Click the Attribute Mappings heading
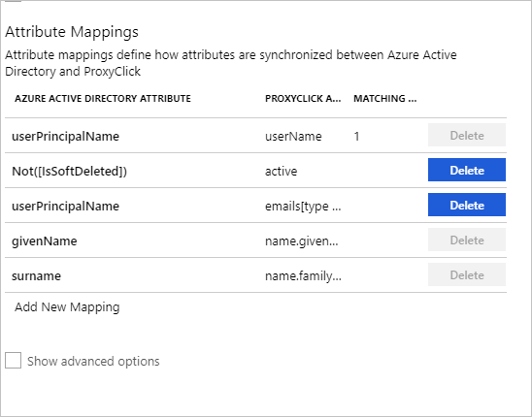532x417 pixels. 72,32
